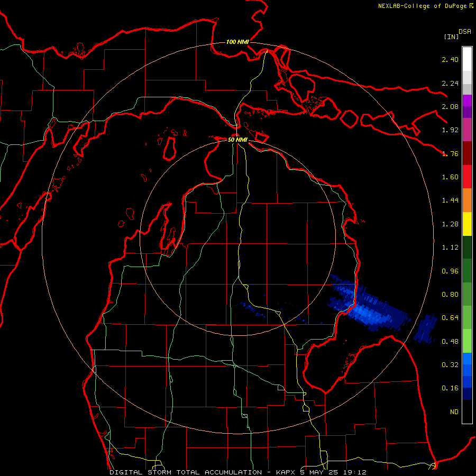Image resolution: width=476 pixels, height=476 pixels.
Task: Select the 1.28 legend value
Action: [x=450, y=224]
